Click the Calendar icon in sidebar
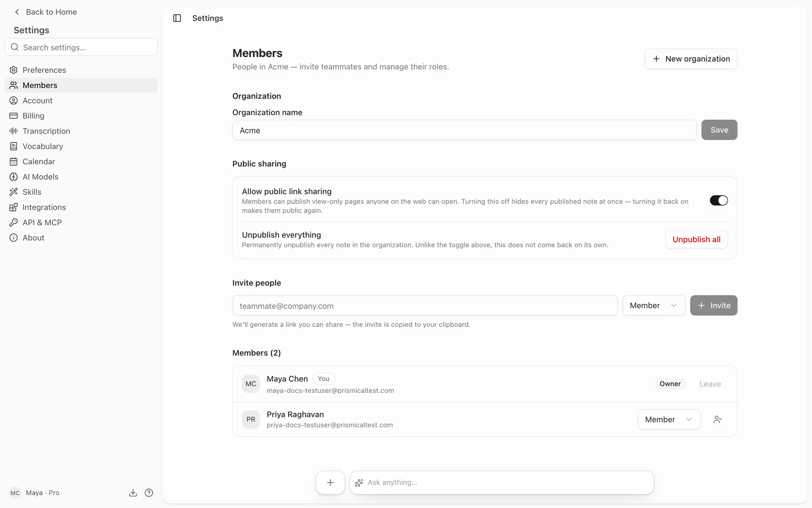 [14, 161]
